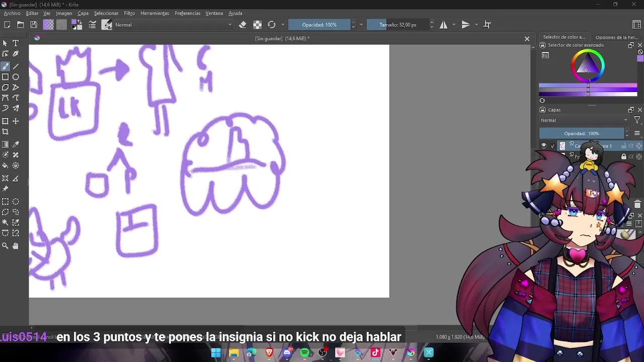Viewport: 644px width, 362px height.
Task: Open the Preferencias menu
Action: (x=187, y=13)
